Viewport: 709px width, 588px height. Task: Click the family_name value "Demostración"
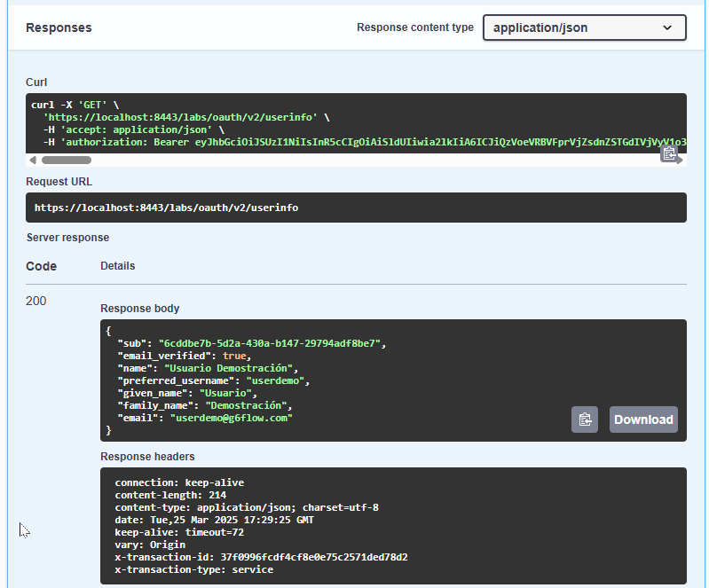tap(246, 405)
